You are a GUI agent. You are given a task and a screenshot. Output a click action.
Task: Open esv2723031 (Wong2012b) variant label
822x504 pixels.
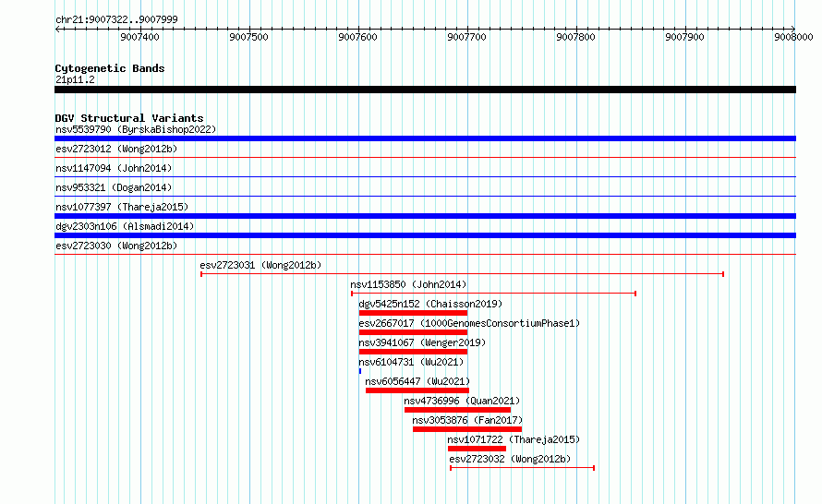[x=260, y=265]
